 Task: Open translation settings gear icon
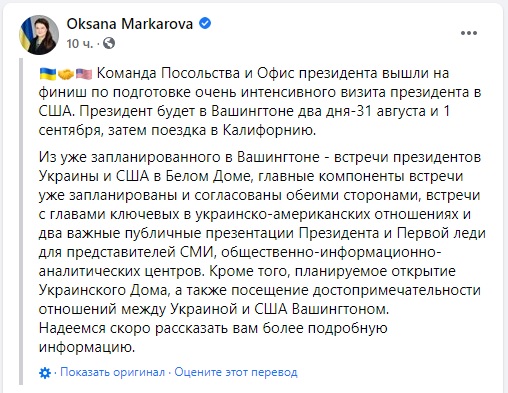pos(45,373)
